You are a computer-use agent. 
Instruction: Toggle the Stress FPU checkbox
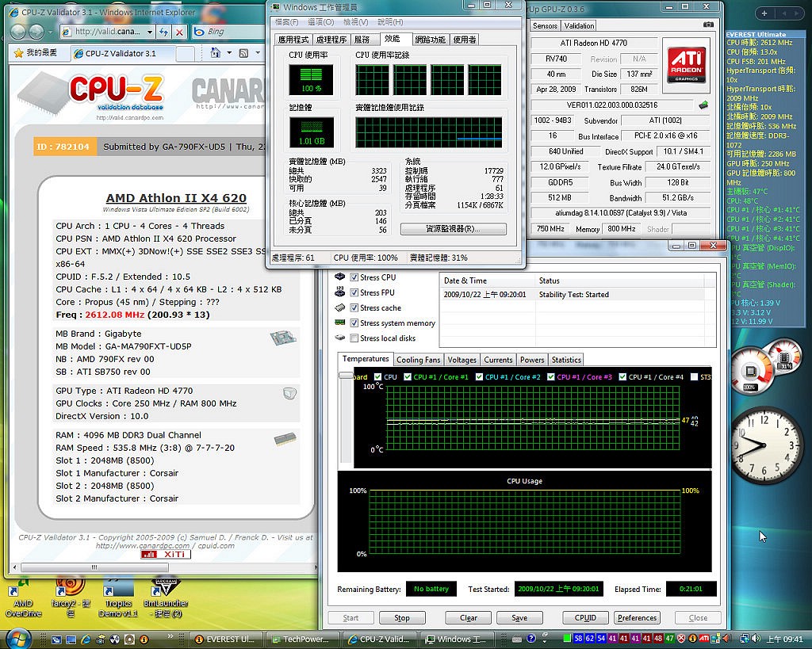354,292
